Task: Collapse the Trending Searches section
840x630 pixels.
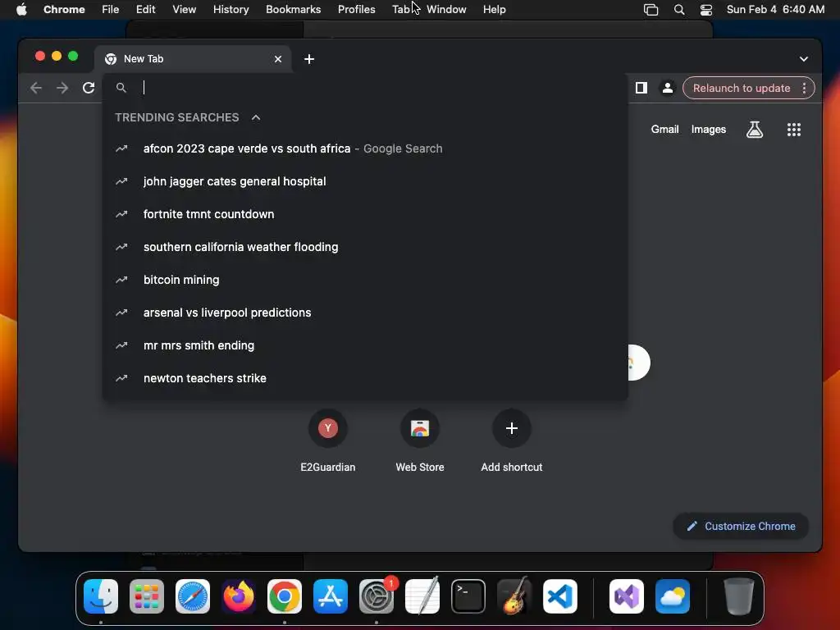Action: point(256,117)
